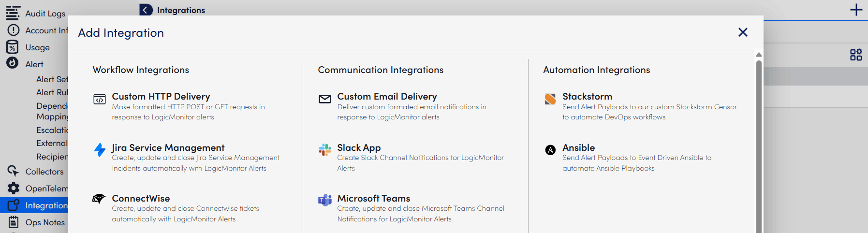
Task: Switch to grid view using the tiles icon
Action: tap(856, 55)
